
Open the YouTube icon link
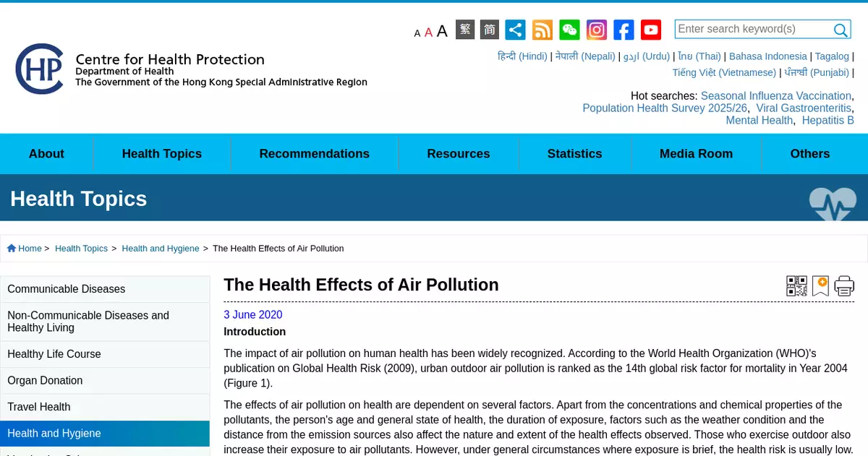[x=651, y=30]
